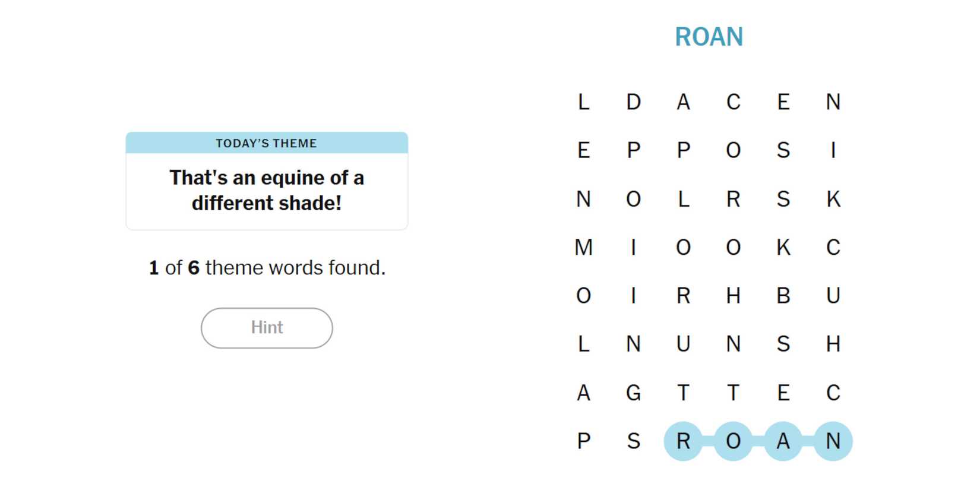Select the highlighted letter O
Screen dimensions: 980x490
tap(733, 441)
